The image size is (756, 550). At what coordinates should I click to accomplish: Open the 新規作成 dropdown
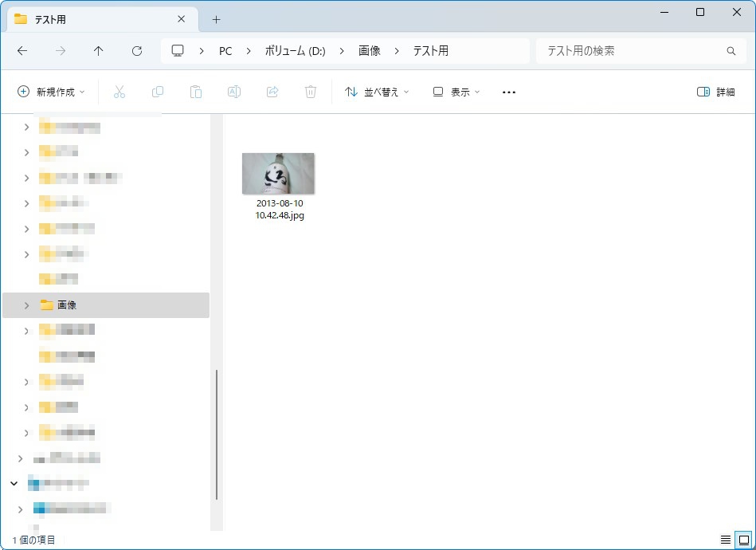[x=52, y=92]
